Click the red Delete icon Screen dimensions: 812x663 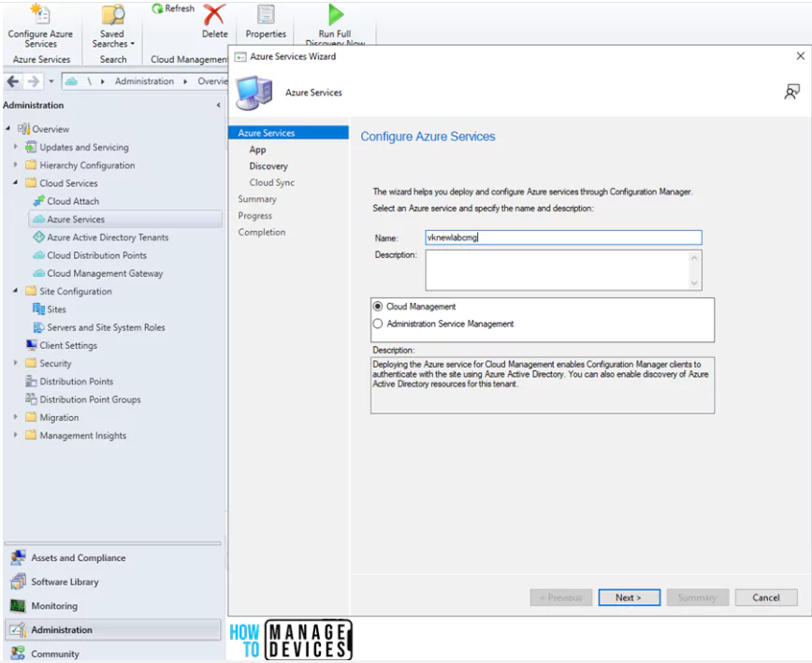(214, 14)
